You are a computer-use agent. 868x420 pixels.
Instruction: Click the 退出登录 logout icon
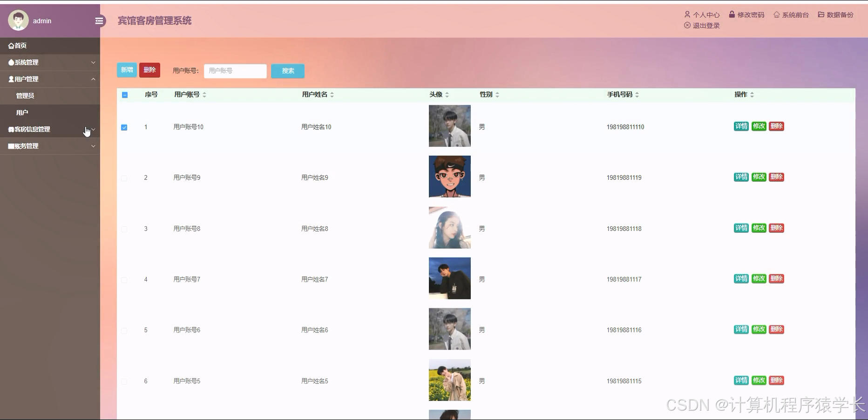[x=686, y=26]
